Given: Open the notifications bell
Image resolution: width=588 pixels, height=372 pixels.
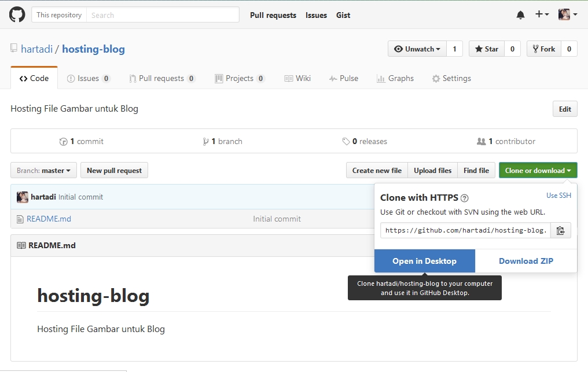Looking at the screenshot, I should pos(520,15).
